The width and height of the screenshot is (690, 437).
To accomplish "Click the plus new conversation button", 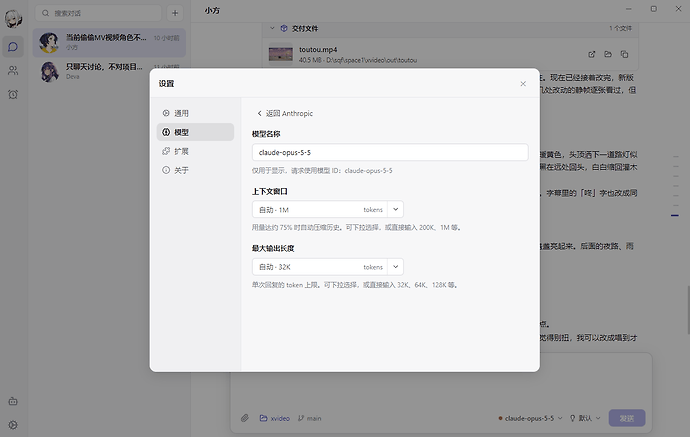I will click(x=175, y=13).
